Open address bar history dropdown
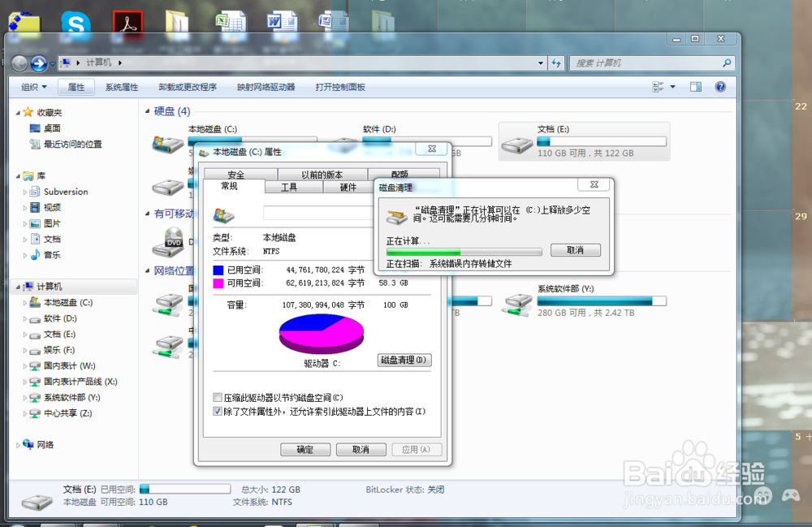This screenshot has width=812, height=527. coord(541,63)
